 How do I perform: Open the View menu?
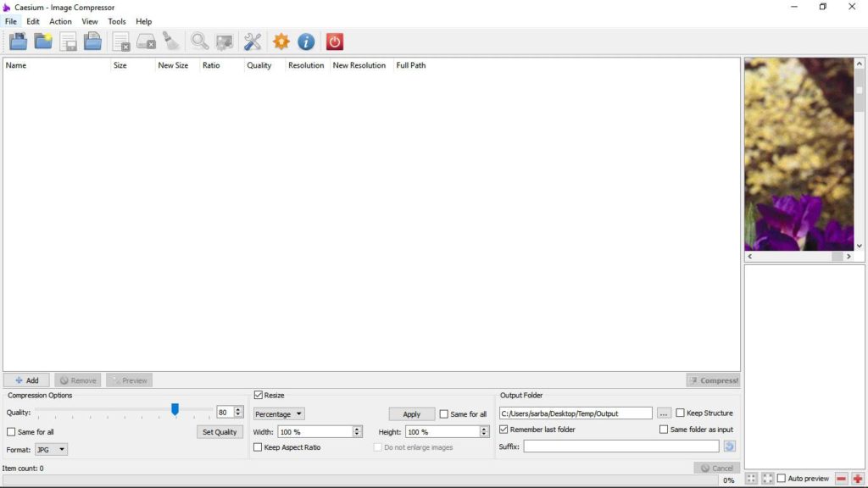coord(90,21)
